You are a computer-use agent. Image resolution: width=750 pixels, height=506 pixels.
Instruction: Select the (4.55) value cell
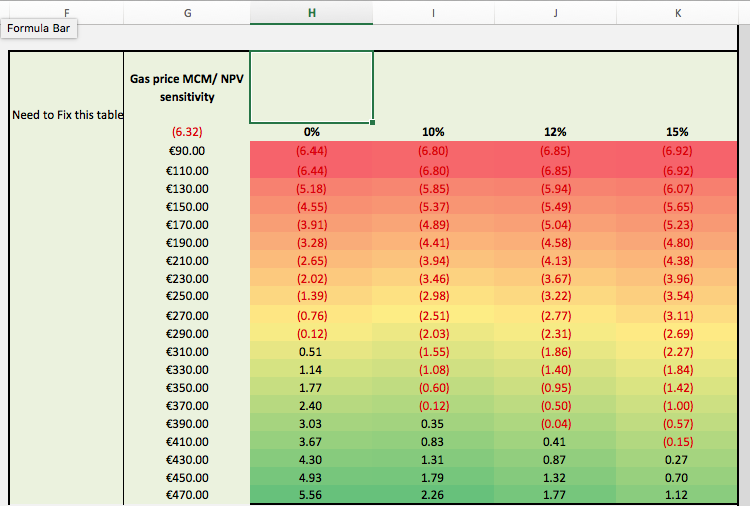pyautogui.click(x=311, y=207)
